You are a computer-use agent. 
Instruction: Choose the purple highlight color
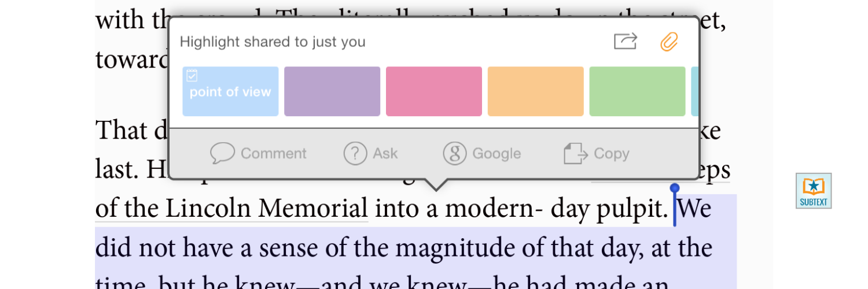point(332,91)
